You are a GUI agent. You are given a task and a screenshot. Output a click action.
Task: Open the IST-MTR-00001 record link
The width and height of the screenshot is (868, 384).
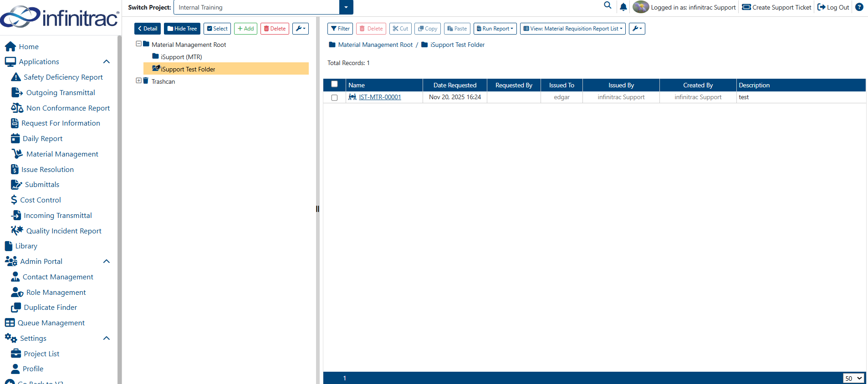380,97
